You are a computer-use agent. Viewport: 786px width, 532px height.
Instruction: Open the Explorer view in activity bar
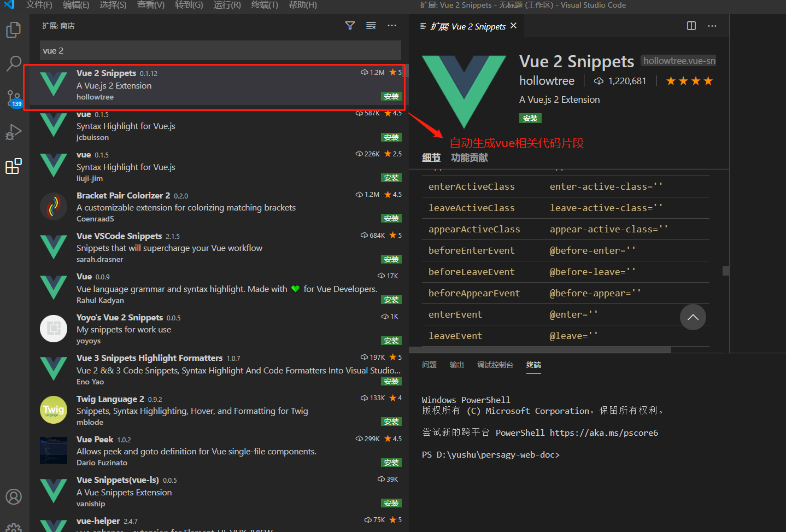[x=14, y=30]
